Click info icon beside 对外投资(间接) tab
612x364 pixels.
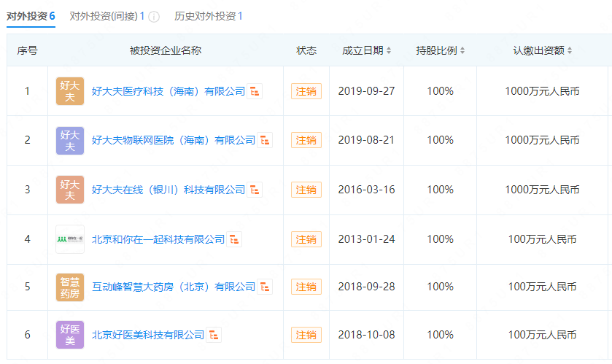pyautogui.click(x=154, y=17)
